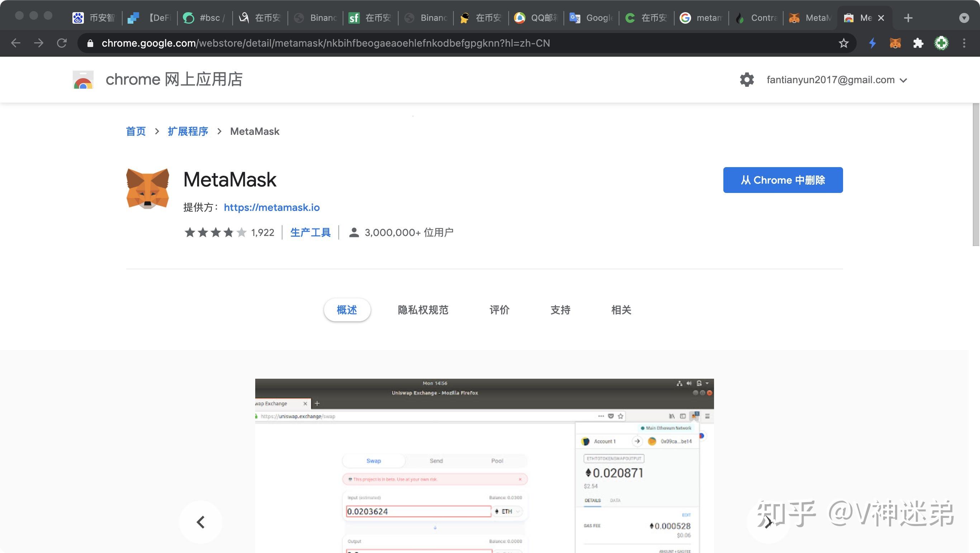Show next screenshot with right chevron
980x553 pixels.
[x=768, y=522]
